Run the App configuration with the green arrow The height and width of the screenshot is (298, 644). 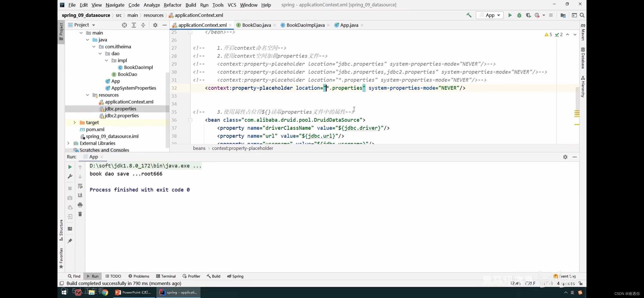[510, 15]
